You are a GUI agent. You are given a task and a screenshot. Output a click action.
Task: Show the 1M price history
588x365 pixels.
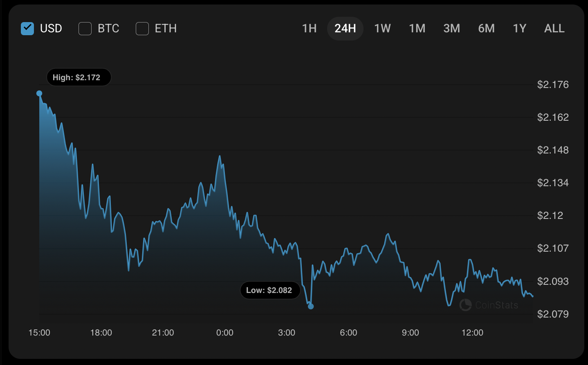[417, 29]
